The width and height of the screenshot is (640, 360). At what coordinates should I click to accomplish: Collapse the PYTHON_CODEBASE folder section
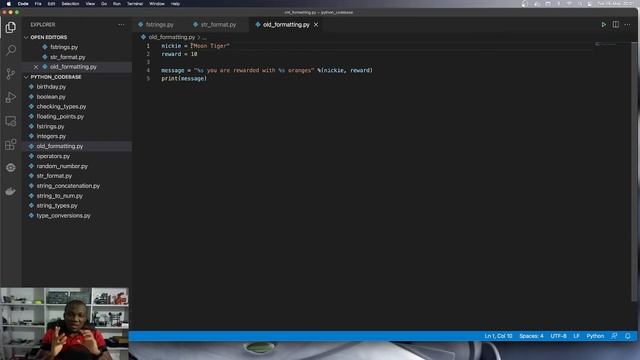click(x=56, y=77)
